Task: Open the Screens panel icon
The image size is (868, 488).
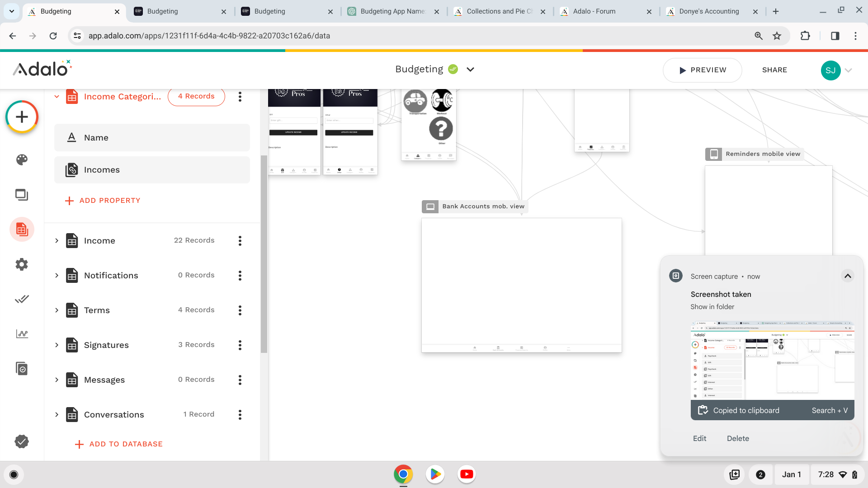Action: (22, 195)
